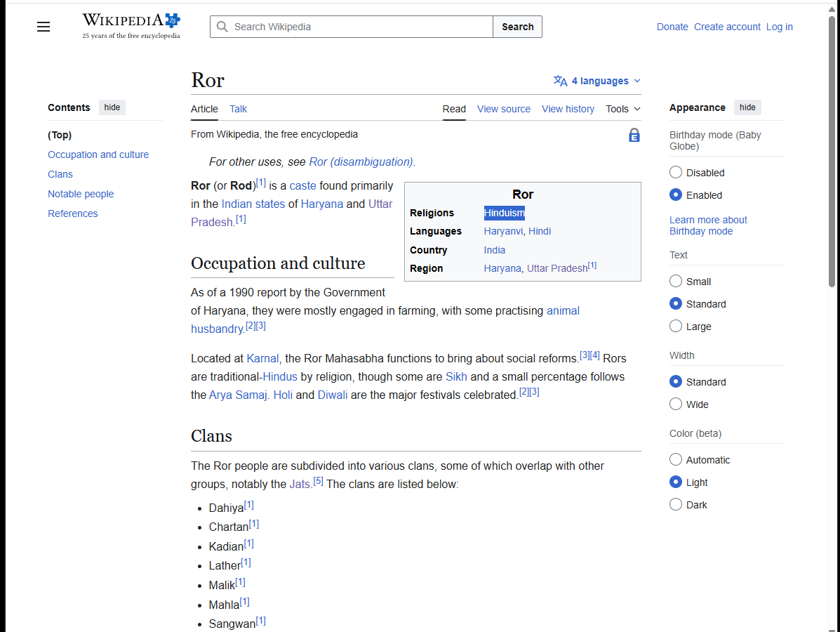Choose Wide width option

coord(676,404)
